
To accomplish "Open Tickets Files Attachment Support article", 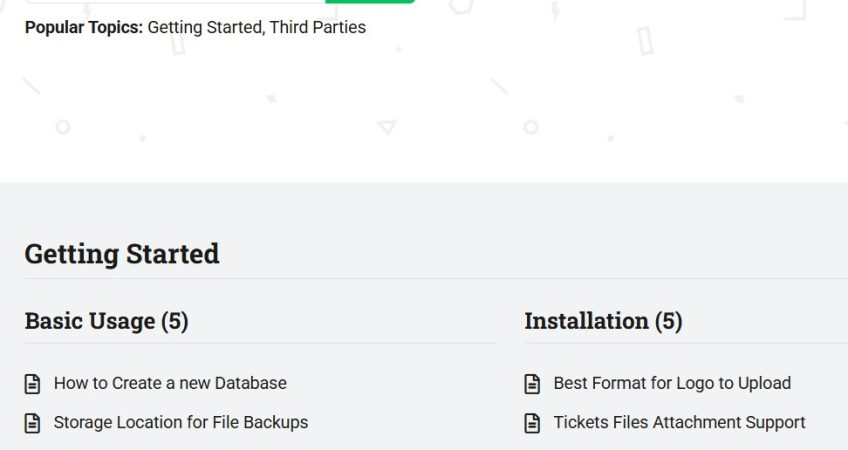I will point(679,422).
